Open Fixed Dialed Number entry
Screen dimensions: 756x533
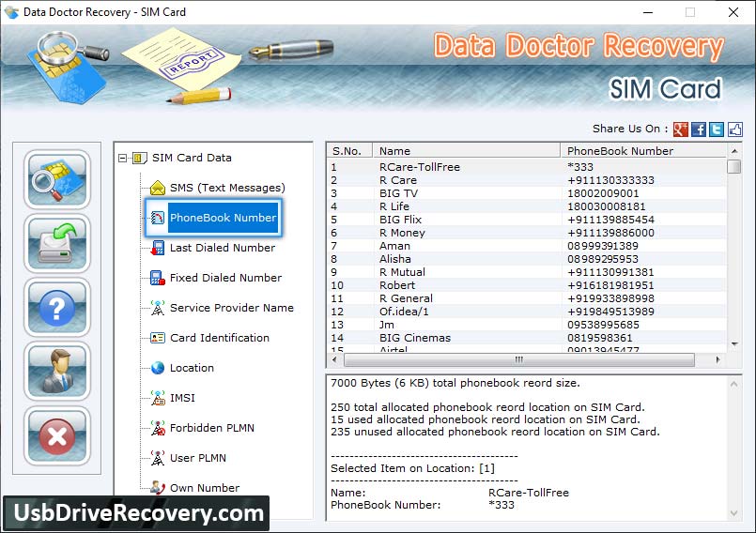[x=225, y=278]
